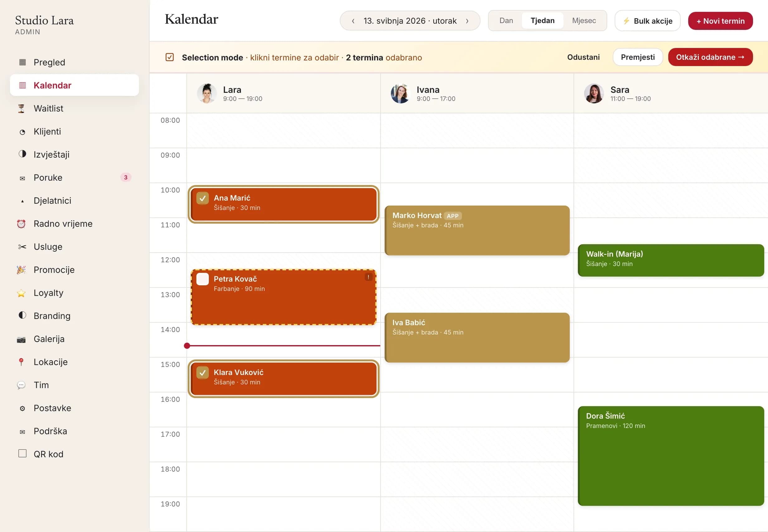Click Otkaži odabrane button

click(710, 57)
